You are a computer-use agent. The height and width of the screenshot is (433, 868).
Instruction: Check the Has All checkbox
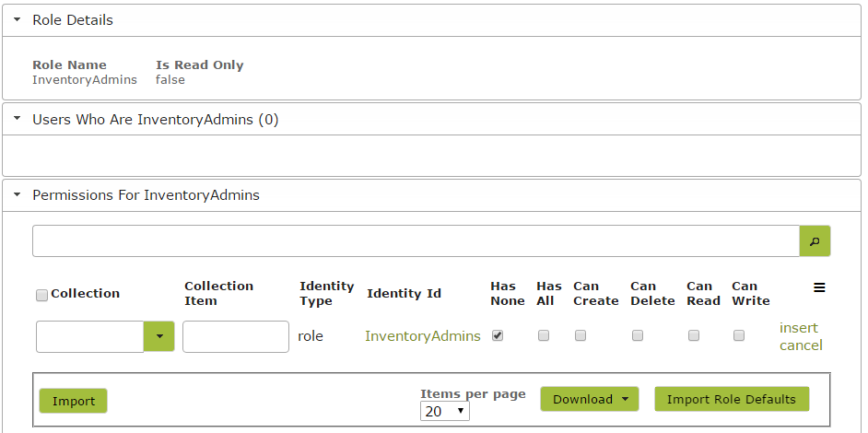point(544,335)
